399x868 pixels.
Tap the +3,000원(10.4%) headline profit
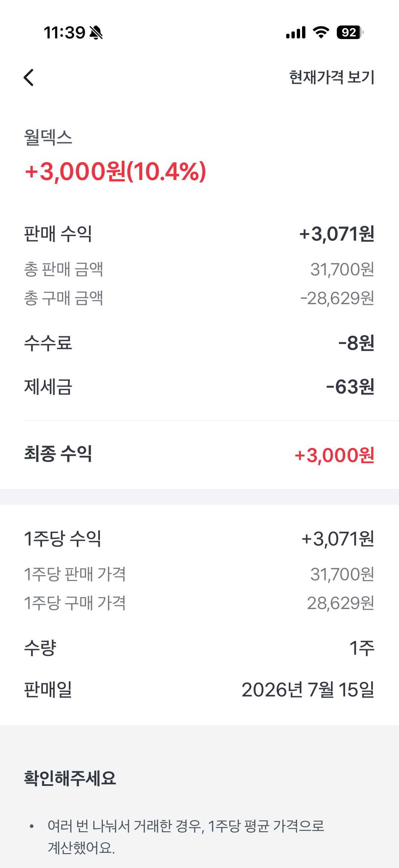115,171
